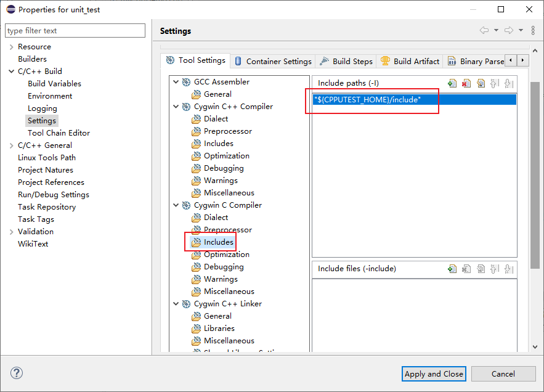Screen dimensions: 544x392
Task: Add a new entry under Include files (-include)
Action: (x=453, y=269)
